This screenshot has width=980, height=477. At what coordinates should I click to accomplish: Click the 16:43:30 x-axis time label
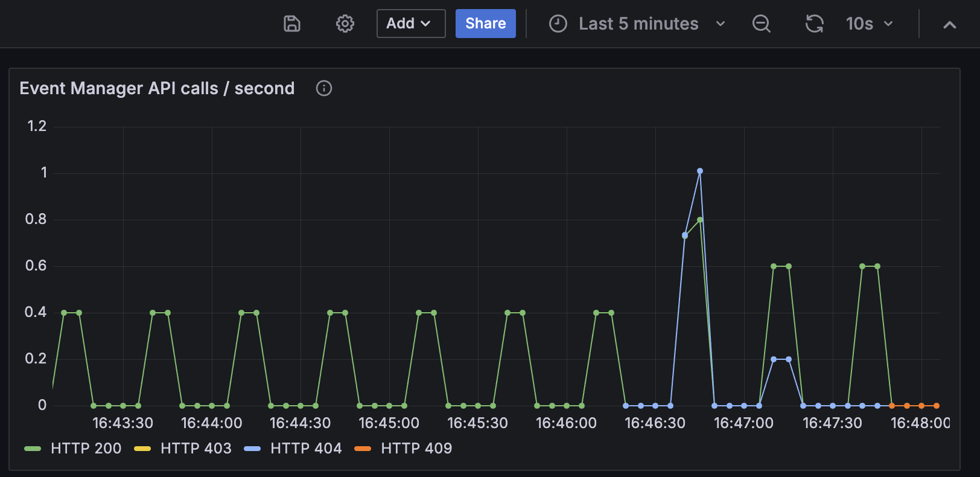(x=122, y=423)
